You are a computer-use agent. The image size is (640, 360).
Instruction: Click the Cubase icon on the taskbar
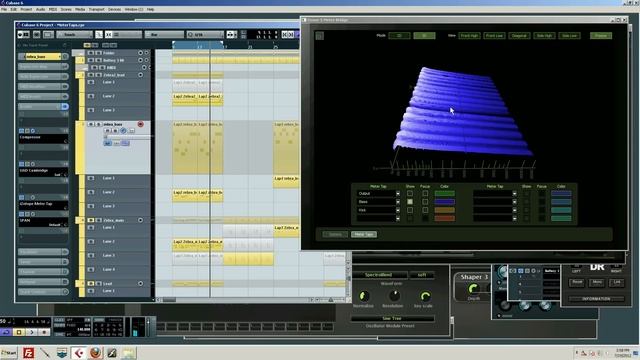(x=79, y=353)
